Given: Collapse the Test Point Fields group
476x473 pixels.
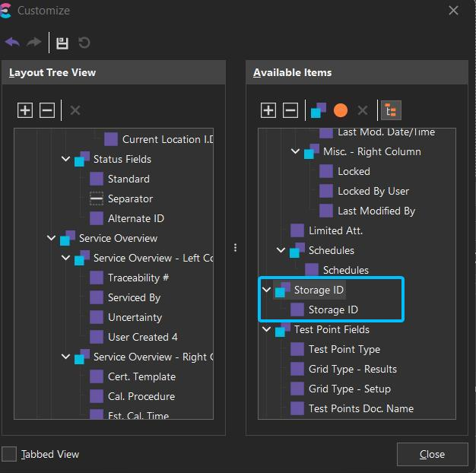Looking at the screenshot, I should point(266,329).
